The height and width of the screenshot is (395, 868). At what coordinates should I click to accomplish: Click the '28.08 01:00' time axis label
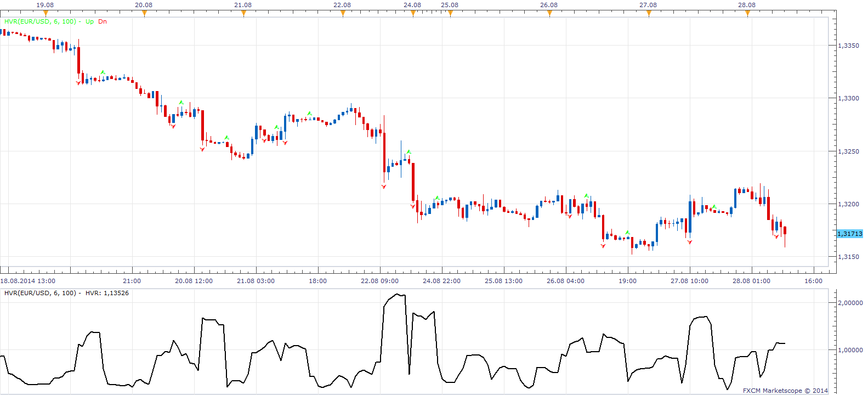coord(751,281)
